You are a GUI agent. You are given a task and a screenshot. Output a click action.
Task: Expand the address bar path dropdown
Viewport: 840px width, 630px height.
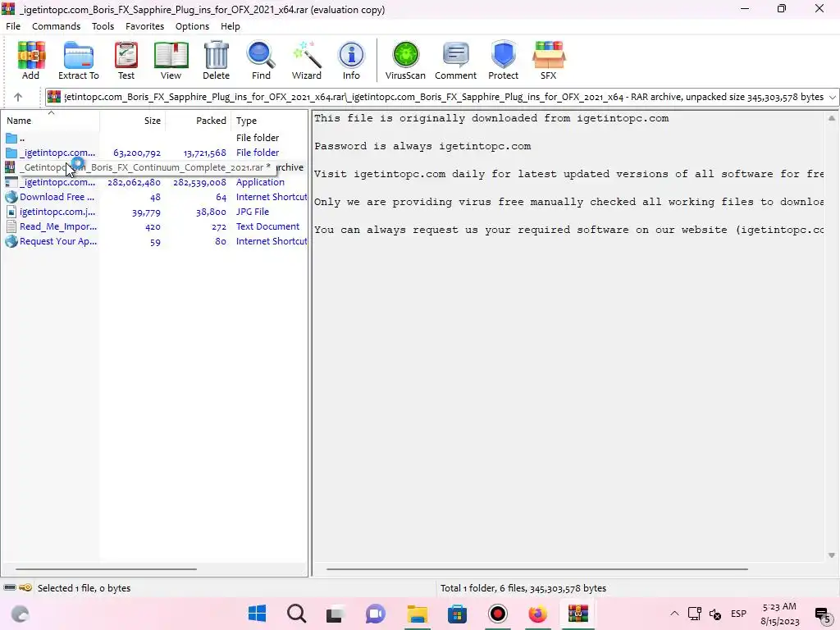(832, 98)
